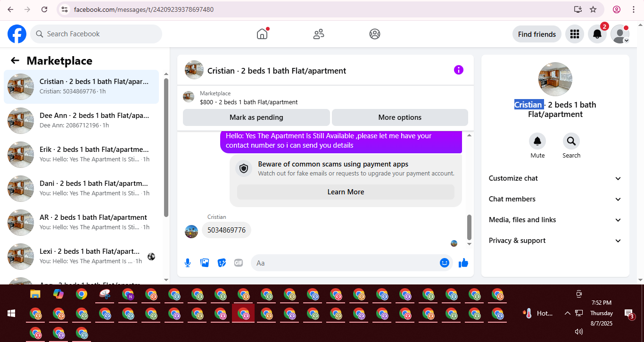Click the install app icon in address bar
This screenshot has height=342, width=644.
[578, 9]
